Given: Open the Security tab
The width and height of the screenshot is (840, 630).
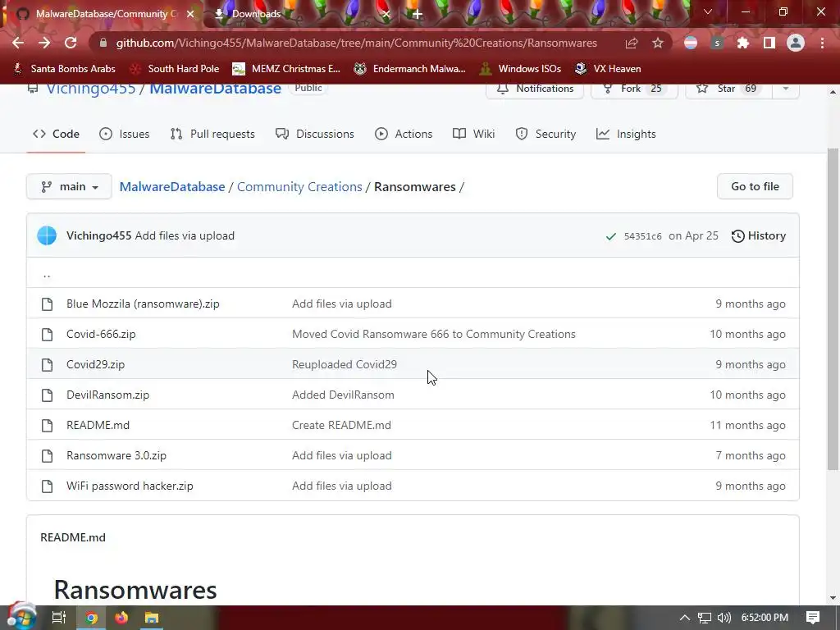Looking at the screenshot, I should [546, 134].
